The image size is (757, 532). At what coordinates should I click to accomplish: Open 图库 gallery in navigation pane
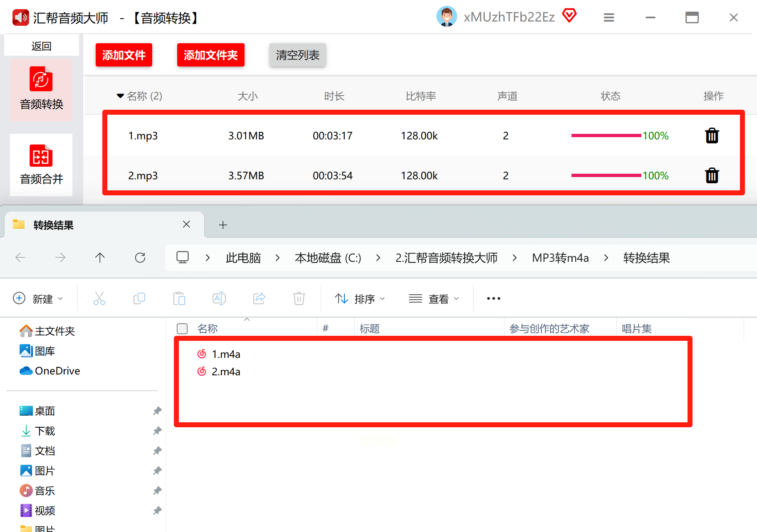click(37, 351)
